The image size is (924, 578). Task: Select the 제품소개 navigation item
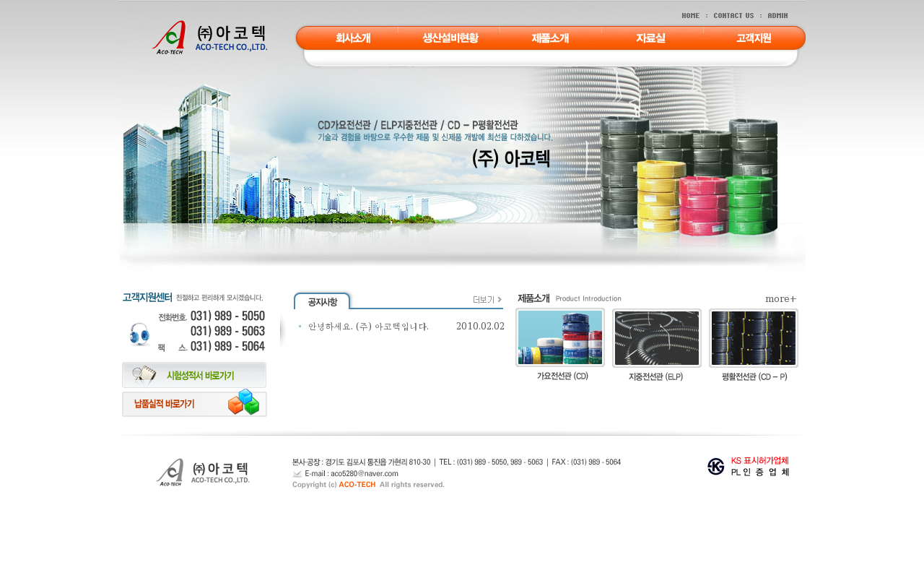click(x=550, y=38)
